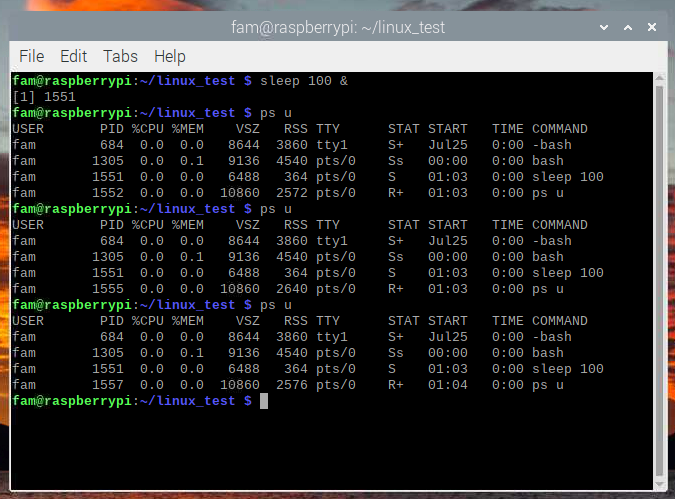Click the 'sleep 100 &' command text

point(304,81)
